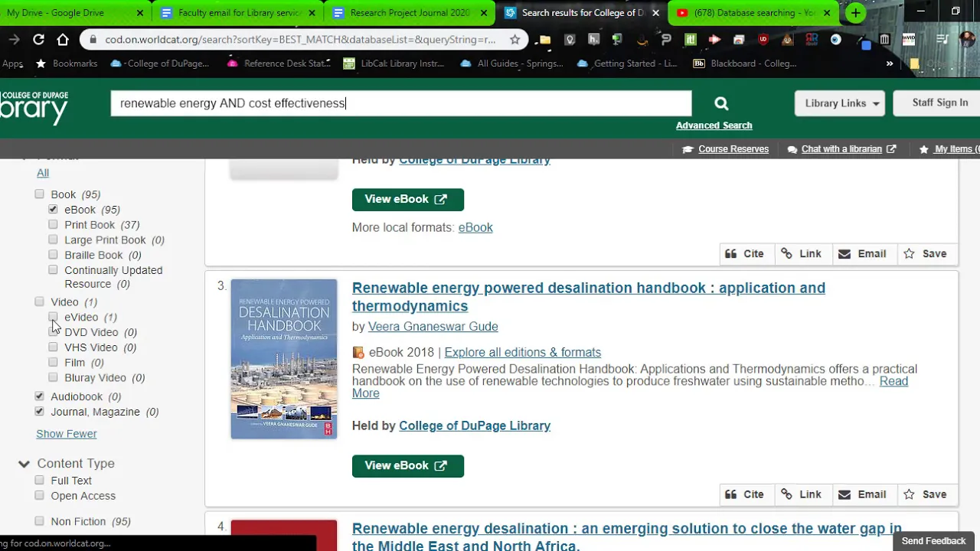Open Veera Gnaneswar Gude author link

pyautogui.click(x=433, y=327)
